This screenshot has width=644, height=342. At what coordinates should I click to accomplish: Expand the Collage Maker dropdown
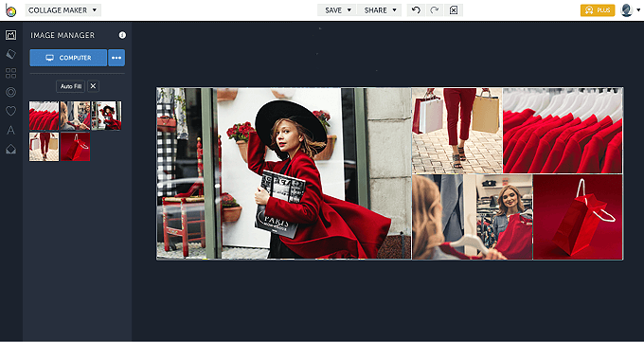pyautogui.click(x=63, y=10)
